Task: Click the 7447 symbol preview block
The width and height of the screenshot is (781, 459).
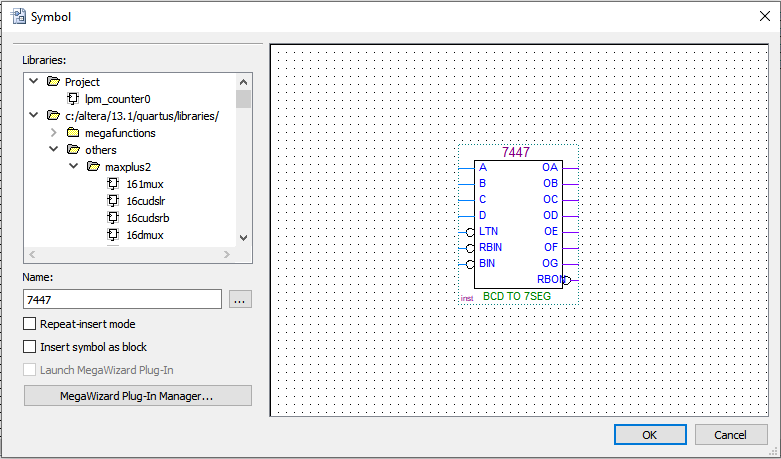Action: (517, 222)
